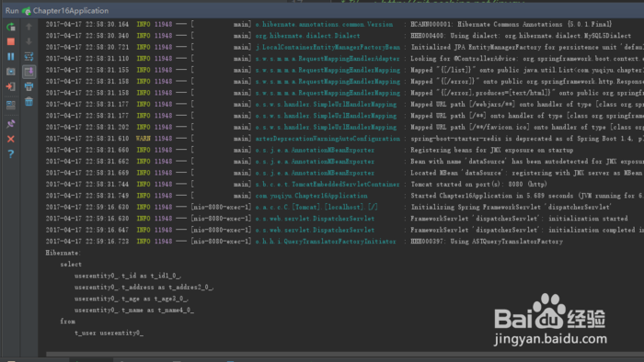This screenshot has height=362, width=644.
Task: Click the o.a.c.c.C.[Tomcat].[localhost].[/] logger name
Action: [x=316, y=208]
